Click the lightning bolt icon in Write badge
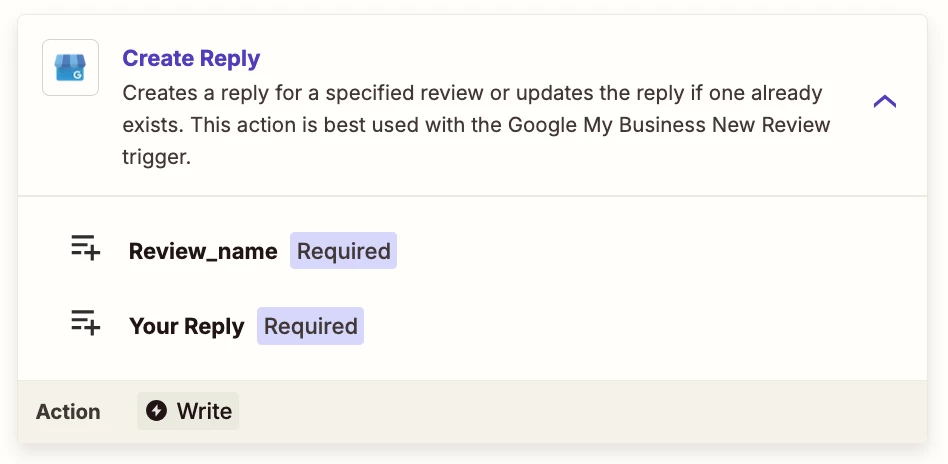 (x=157, y=411)
